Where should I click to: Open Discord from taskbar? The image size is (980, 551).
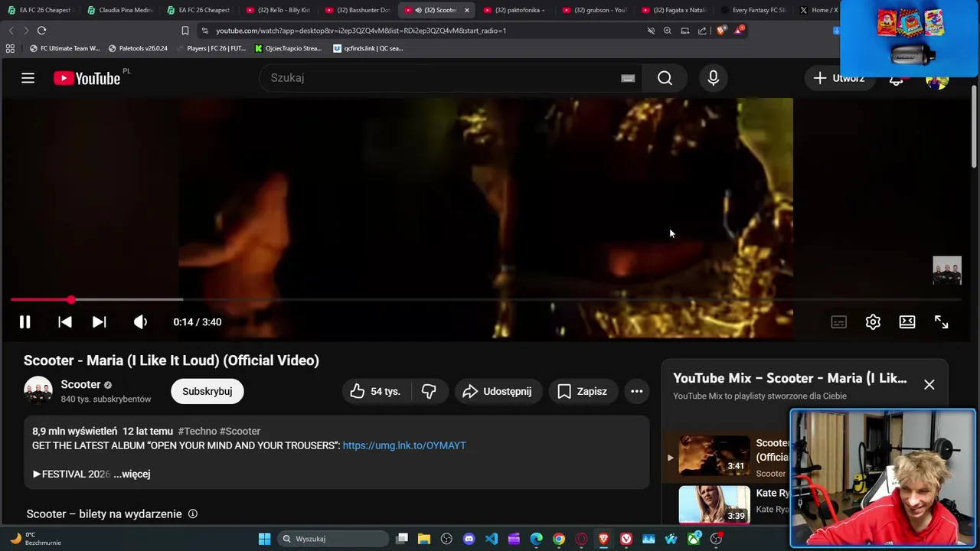[469, 539]
